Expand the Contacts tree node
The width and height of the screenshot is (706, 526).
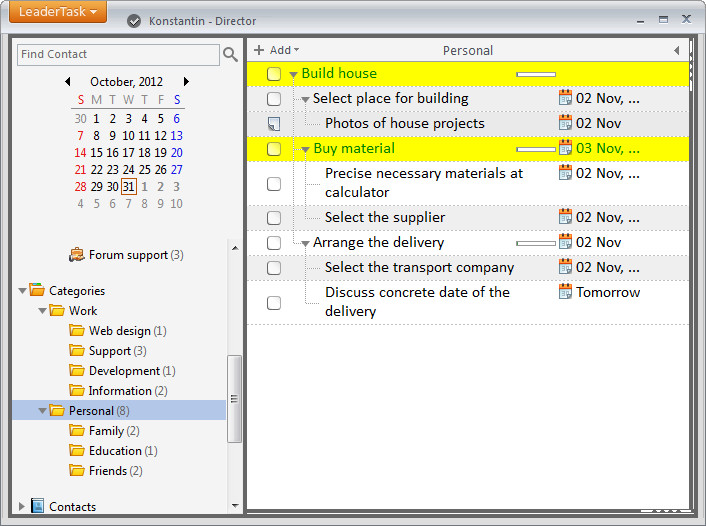coord(21,506)
